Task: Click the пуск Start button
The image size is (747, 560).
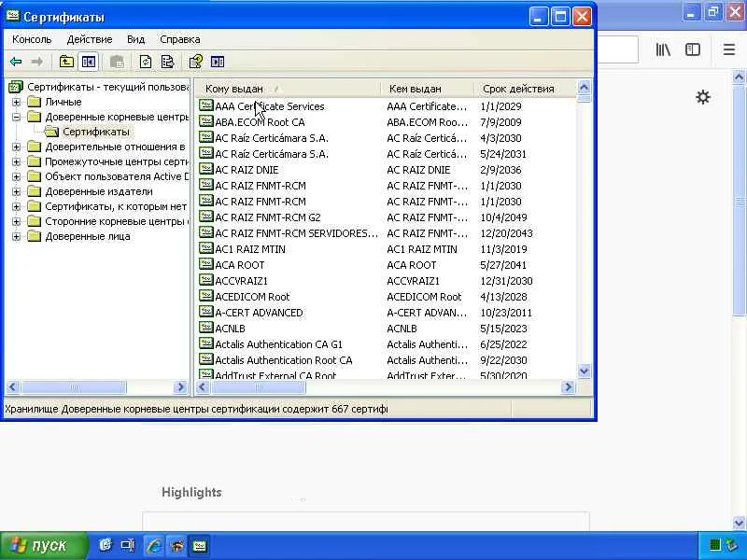Action: [x=44, y=545]
